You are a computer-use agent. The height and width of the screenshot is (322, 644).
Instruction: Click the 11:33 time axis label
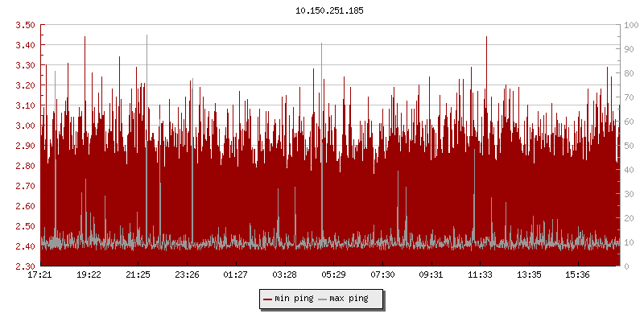pyautogui.click(x=481, y=275)
